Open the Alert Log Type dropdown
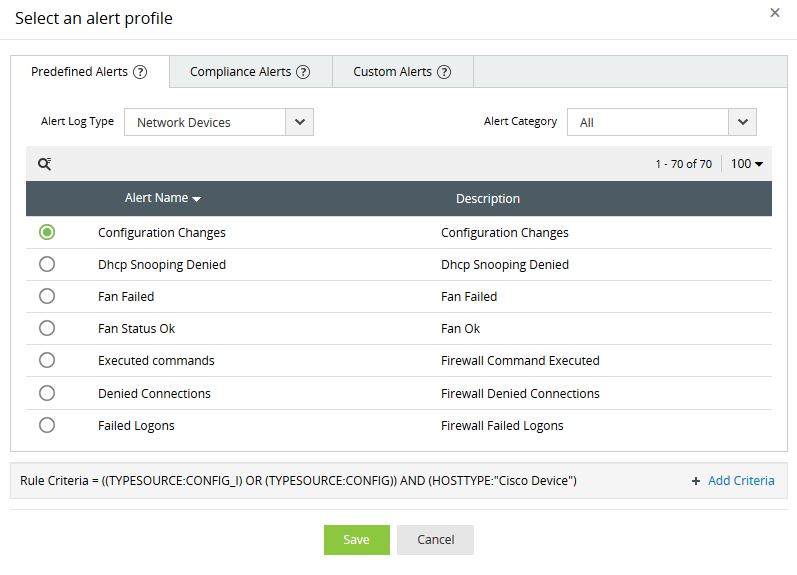 pyautogui.click(x=300, y=122)
